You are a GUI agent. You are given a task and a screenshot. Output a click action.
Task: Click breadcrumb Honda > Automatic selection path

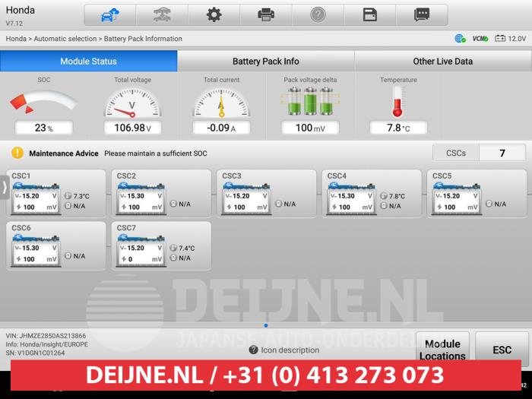(x=51, y=39)
